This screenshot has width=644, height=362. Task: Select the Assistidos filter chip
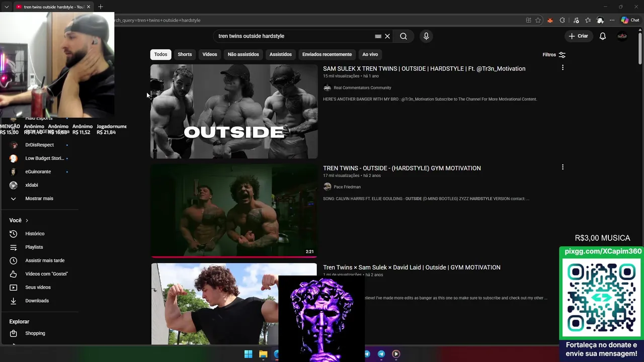(280, 54)
